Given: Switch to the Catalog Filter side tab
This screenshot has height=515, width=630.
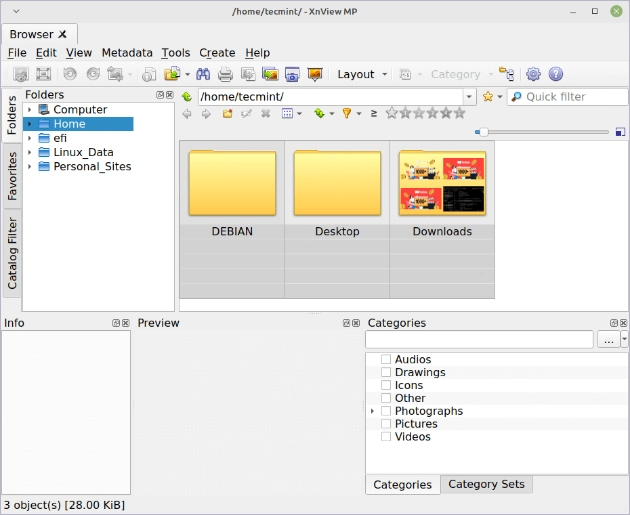Looking at the screenshot, I should point(12,253).
